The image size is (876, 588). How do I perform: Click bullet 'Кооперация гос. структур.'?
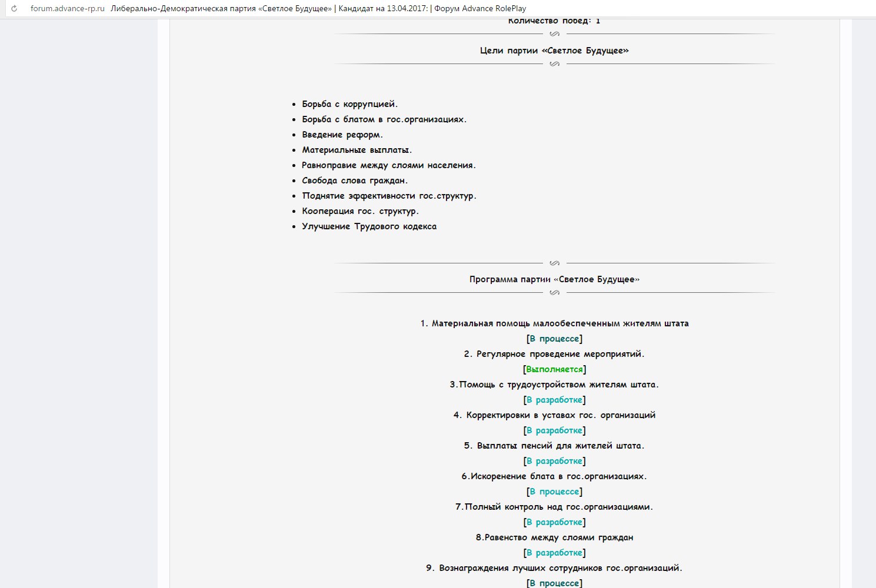361,211
